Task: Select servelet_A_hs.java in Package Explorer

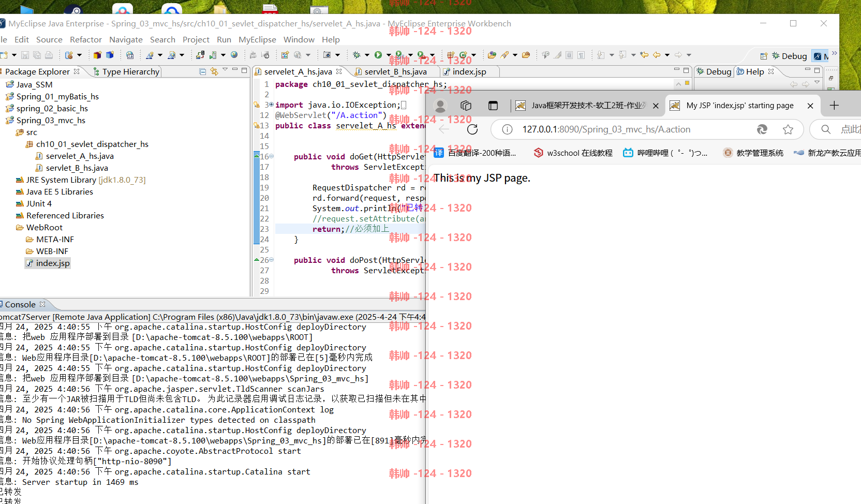Action: coord(79,156)
